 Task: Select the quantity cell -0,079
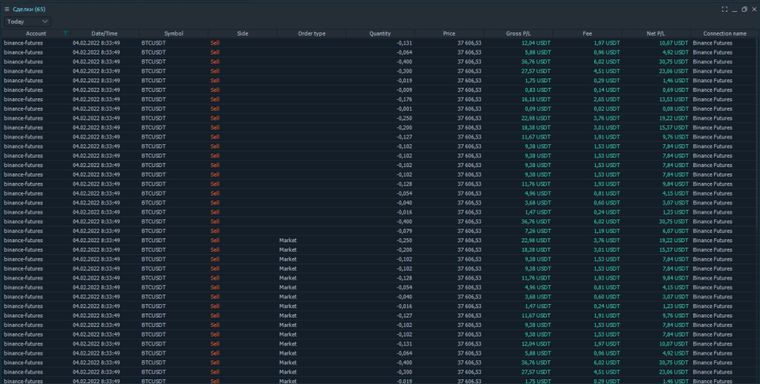tap(404, 231)
